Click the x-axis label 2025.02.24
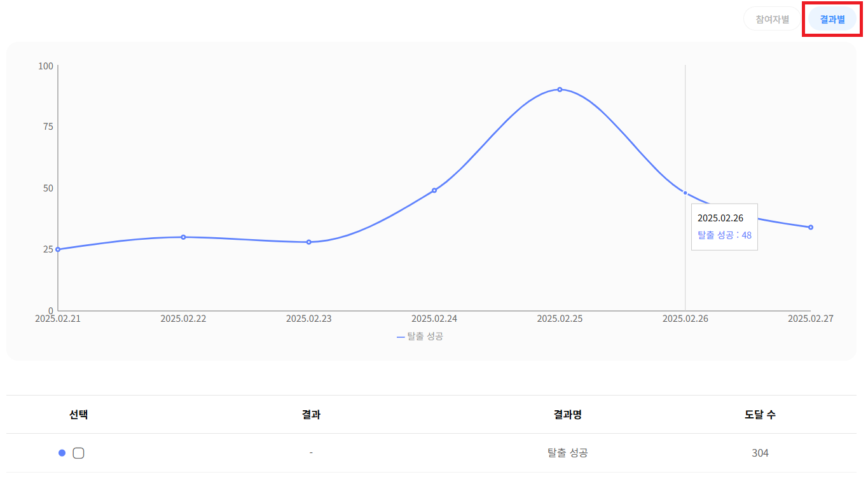The width and height of the screenshot is (868, 477). click(x=434, y=319)
